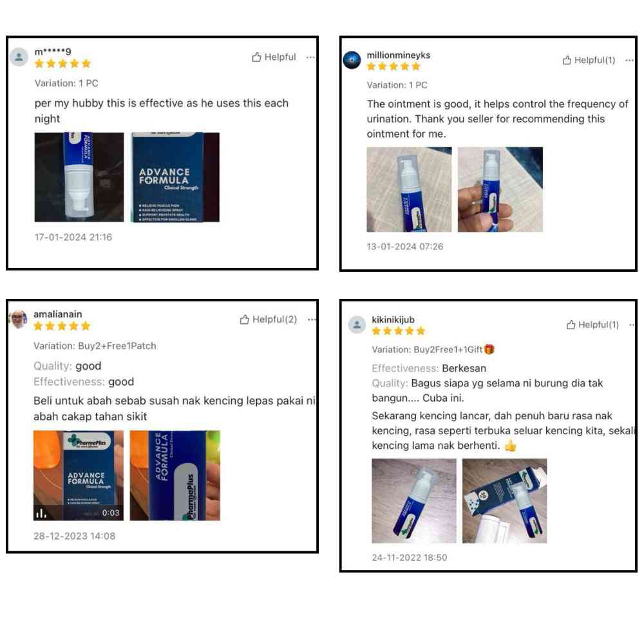
Task: Open millionmineyks profile avatar
Action: point(352,60)
